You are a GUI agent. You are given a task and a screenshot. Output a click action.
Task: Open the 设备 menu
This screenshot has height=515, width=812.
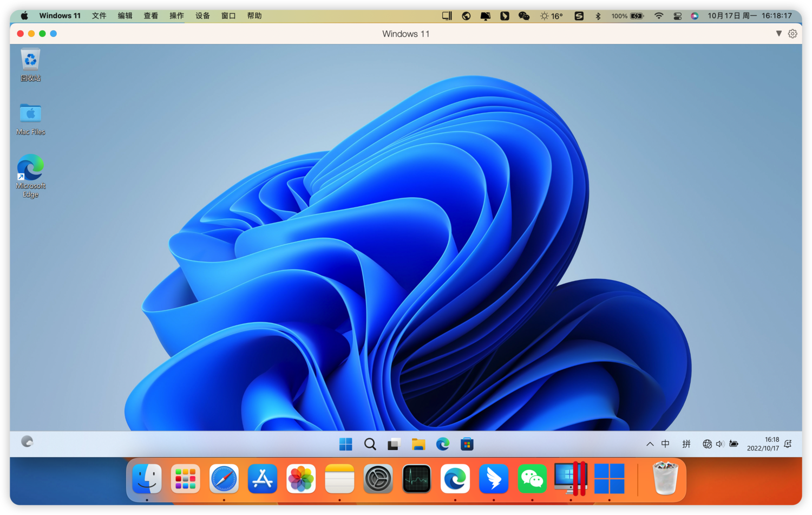202,16
